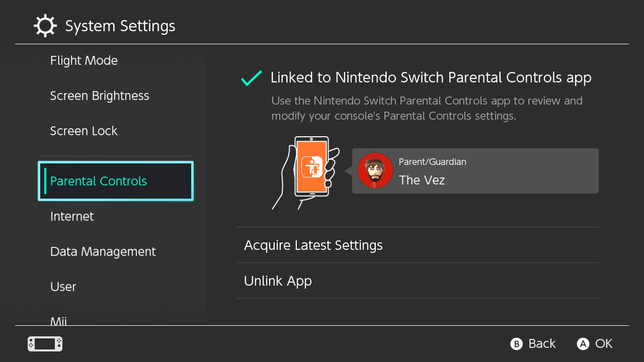This screenshot has height=362, width=644.
Task: Click the handheld console icon in footer
Action: (45, 344)
